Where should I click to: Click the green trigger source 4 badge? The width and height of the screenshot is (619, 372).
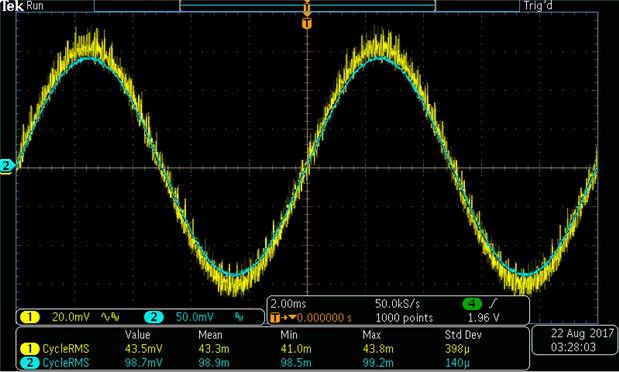coord(472,304)
